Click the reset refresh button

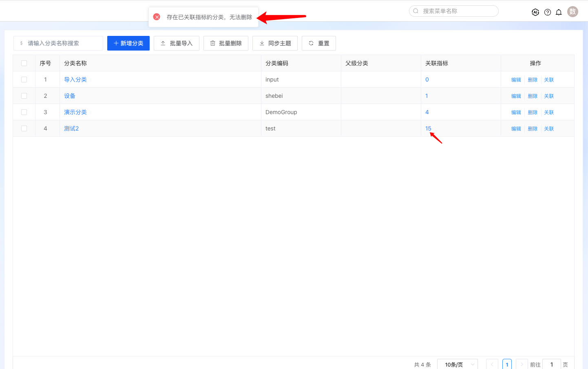pos(319,43)
